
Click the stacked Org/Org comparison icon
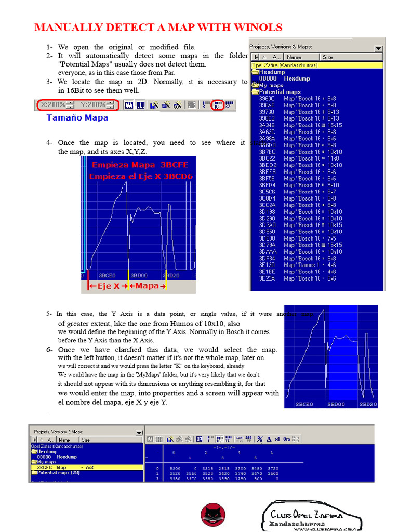coord(296,439)
